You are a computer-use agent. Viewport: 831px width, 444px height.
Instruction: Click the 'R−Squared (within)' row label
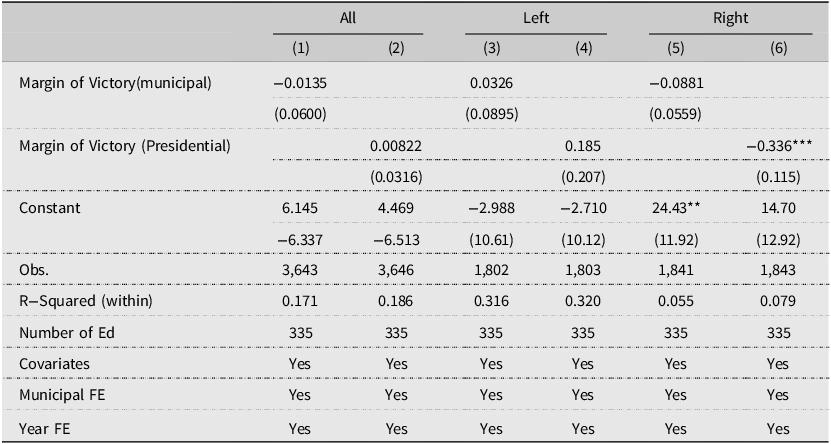86,301
